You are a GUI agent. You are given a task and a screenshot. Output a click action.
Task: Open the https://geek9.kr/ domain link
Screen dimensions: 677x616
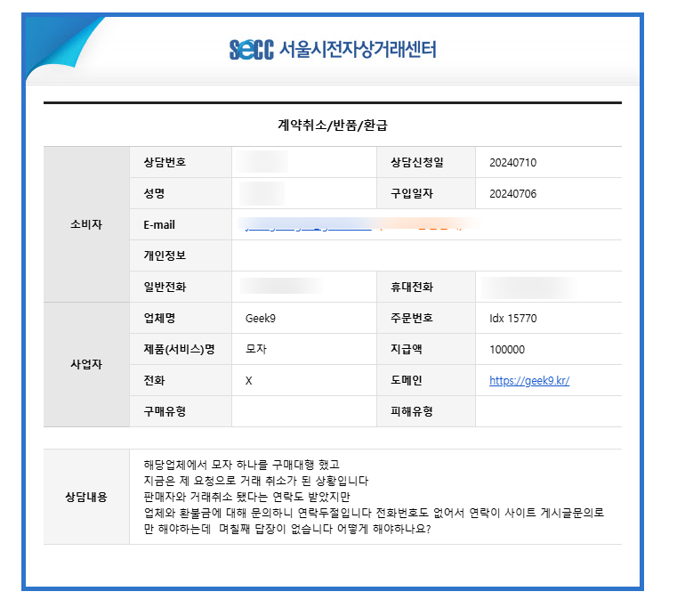[x=529, y=381]
